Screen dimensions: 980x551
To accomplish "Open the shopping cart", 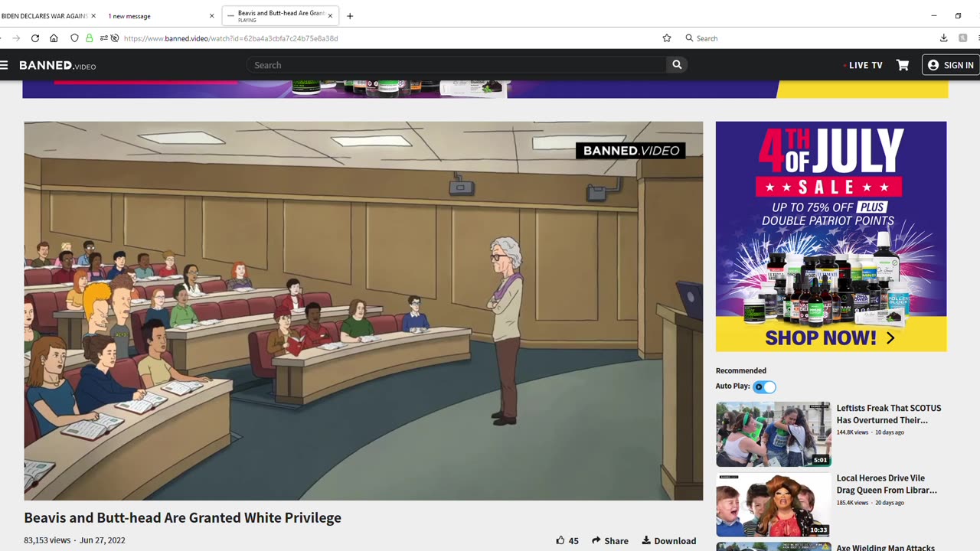I will 903,65.
